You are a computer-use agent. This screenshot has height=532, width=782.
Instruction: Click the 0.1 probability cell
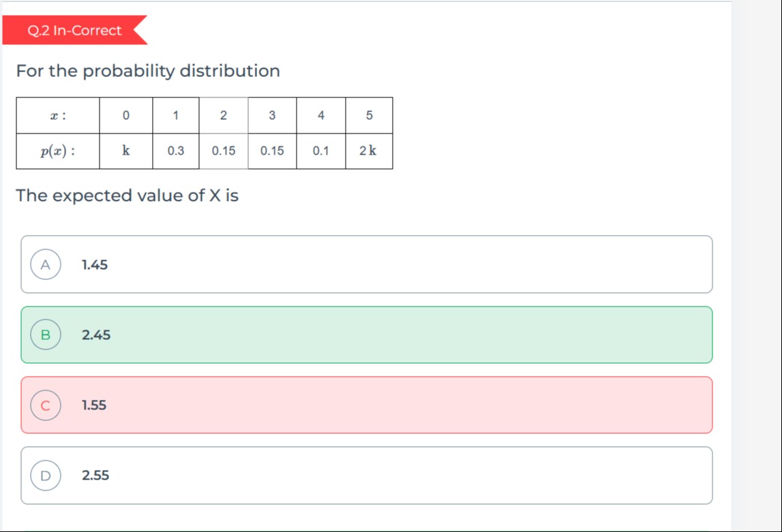320,151
